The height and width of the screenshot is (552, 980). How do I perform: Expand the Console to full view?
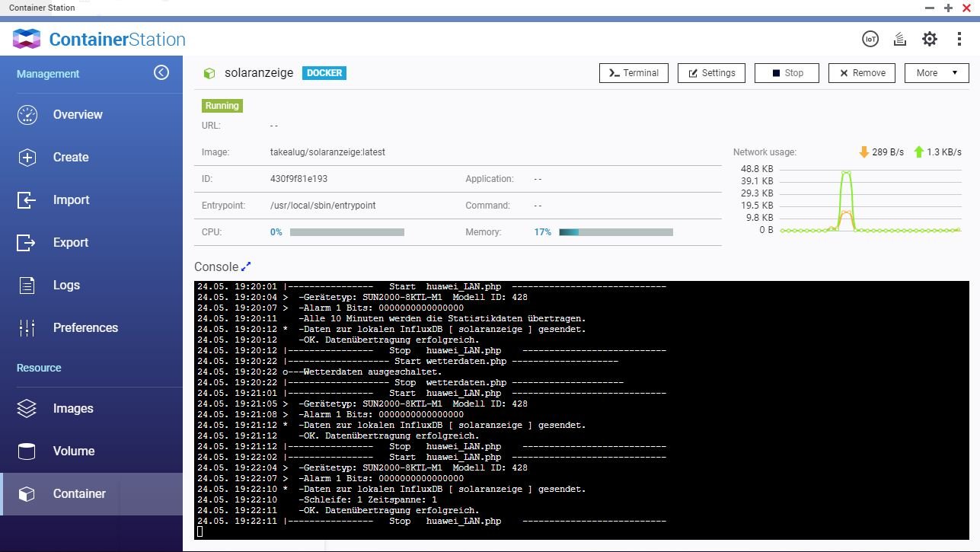click(246, 266)
